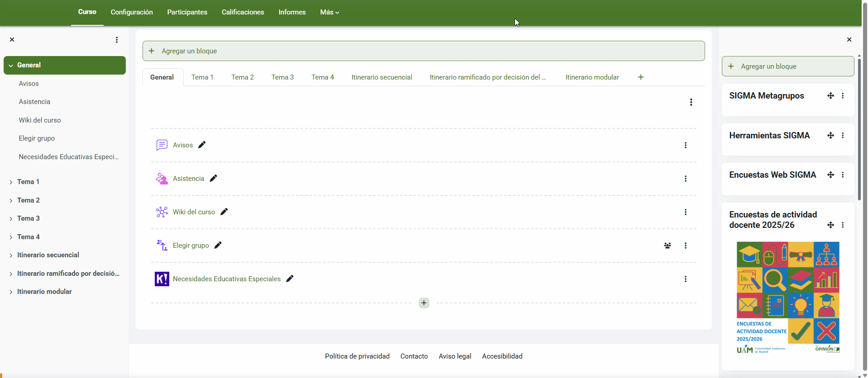
Task: Open actions menu of Herramientas SIGMA block
Action: (842, 136)
